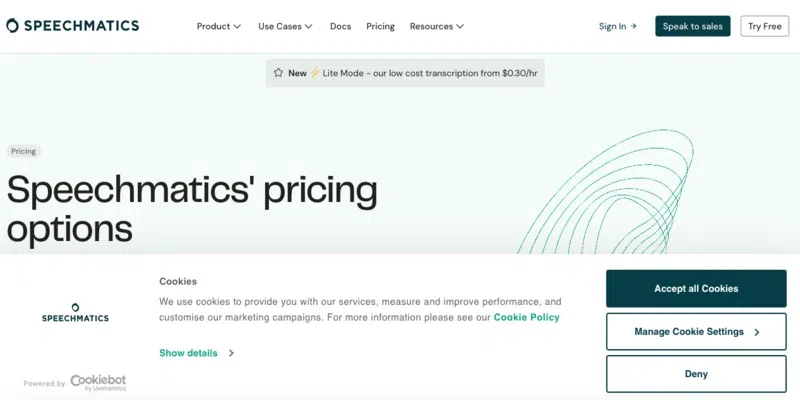Click the Manage Cookie Settings chevron
Screen dimensions: 800x400
(x=757, y=332)
